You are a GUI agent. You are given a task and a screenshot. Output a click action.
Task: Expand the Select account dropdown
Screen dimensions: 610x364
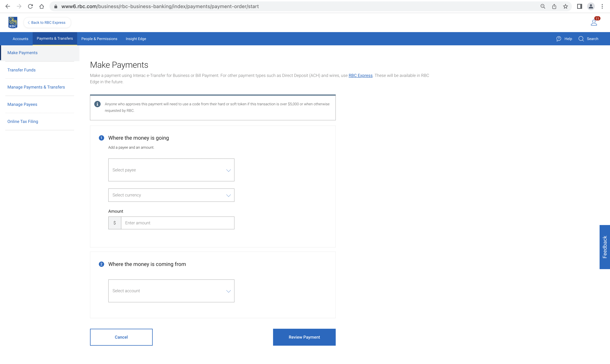pos(171,291)
